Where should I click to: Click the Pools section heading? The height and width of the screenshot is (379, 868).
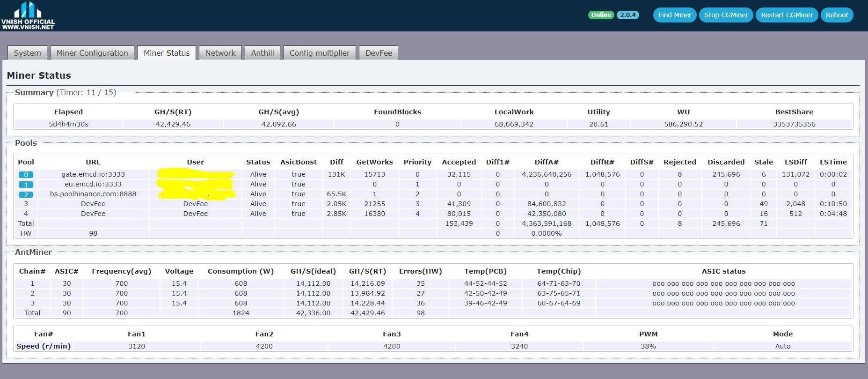[x=26, y=143]
